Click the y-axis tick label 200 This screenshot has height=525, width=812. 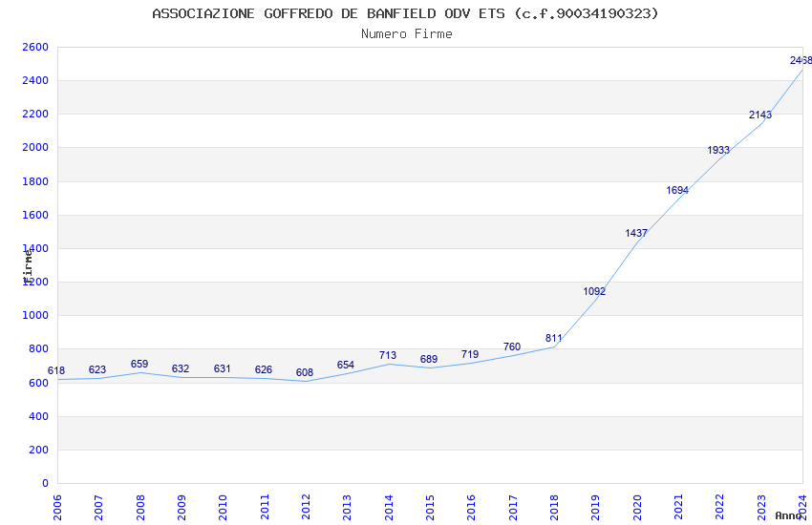tap(39, 450)
